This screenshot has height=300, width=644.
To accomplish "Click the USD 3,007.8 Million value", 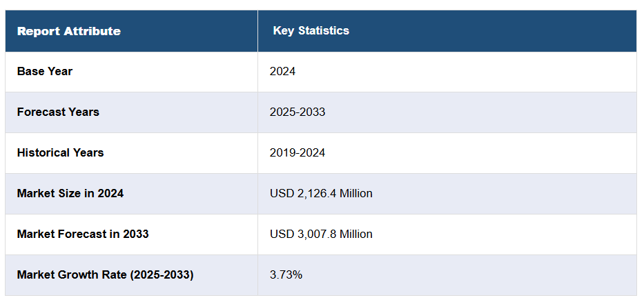I will pos(321,234).
